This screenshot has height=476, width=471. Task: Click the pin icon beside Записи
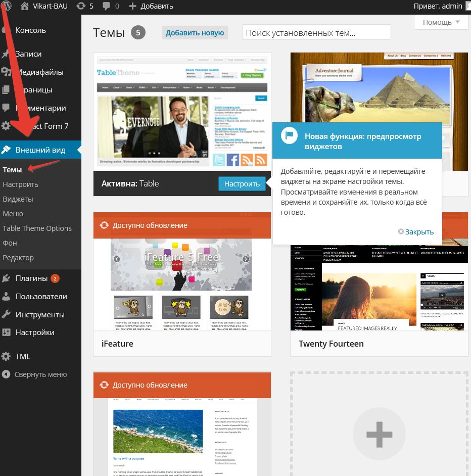tap(6, 54)
